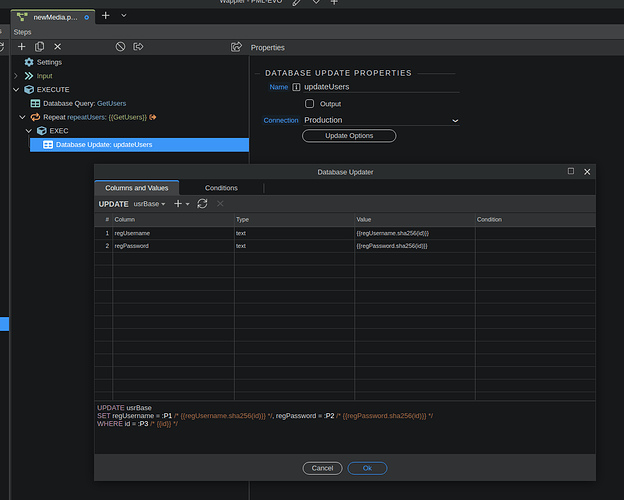Open a new tab with the plus icon
The height and width of the screenshot is (500, 624).
click(x=105, y=16)
